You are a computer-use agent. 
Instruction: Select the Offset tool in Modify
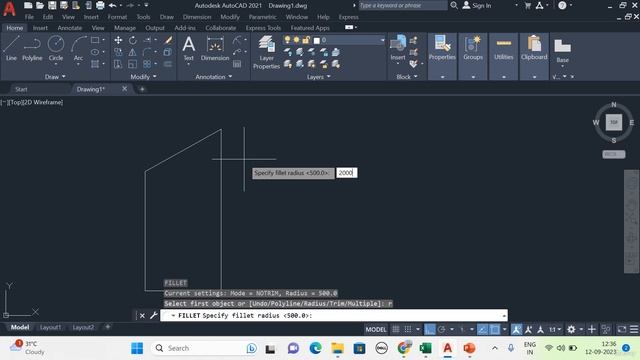[168, 64]
